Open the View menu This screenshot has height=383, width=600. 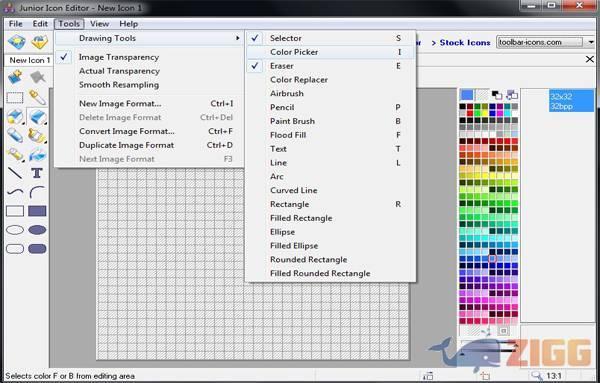[99, 24]
